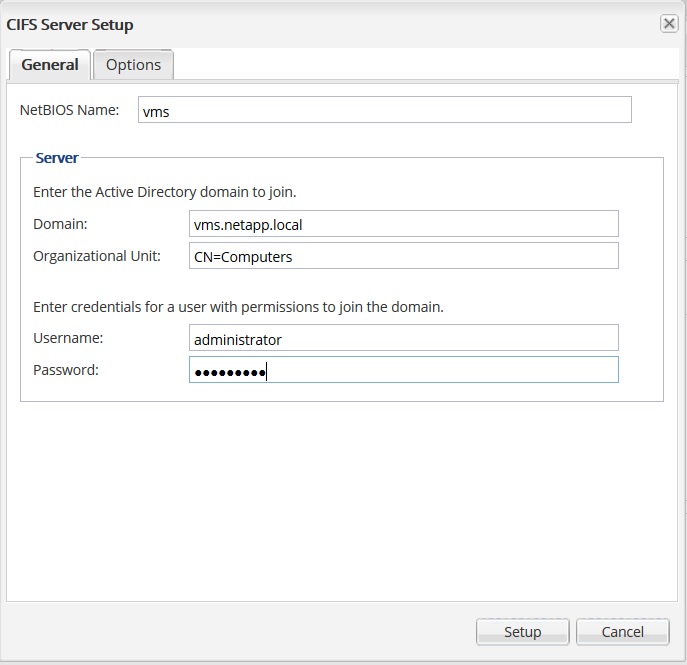Click the "Username:" label
687x665 pixels.
coord(68,338)
